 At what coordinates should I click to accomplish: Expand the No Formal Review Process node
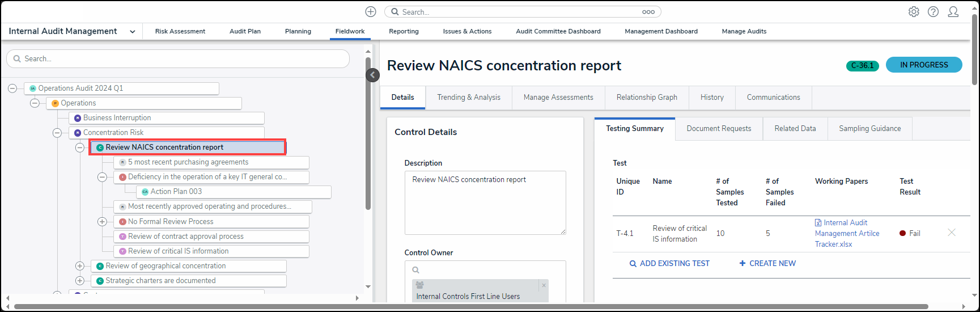coord(102,222)
